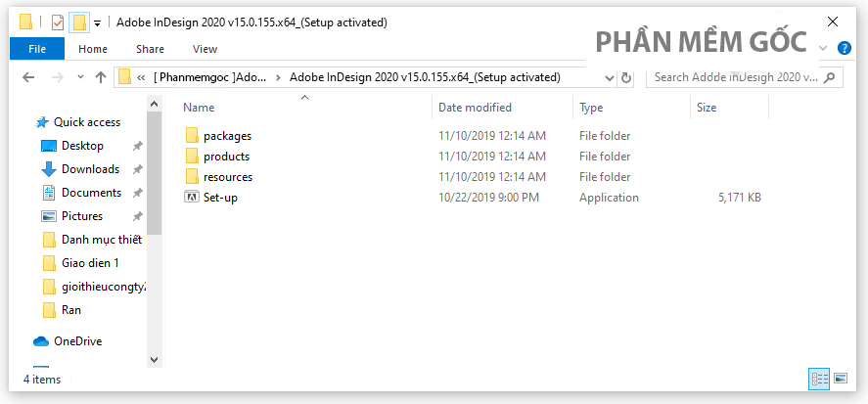Click the Refresh address bar button

click(626, 77)
